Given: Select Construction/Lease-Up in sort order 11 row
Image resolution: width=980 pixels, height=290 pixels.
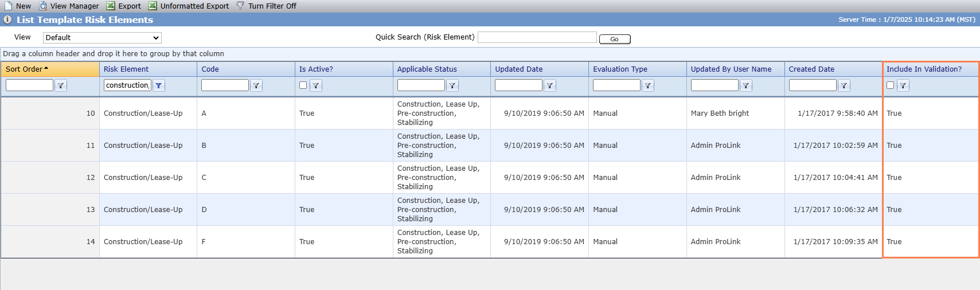Looking at the screenshot, I should tap(143, 146).
